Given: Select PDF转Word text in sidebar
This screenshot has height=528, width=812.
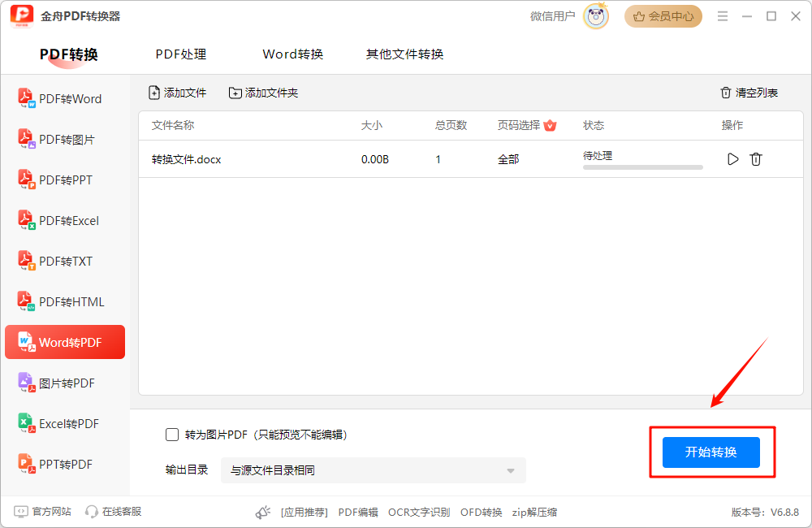Looking at the screenshot, I should (71, 98).
